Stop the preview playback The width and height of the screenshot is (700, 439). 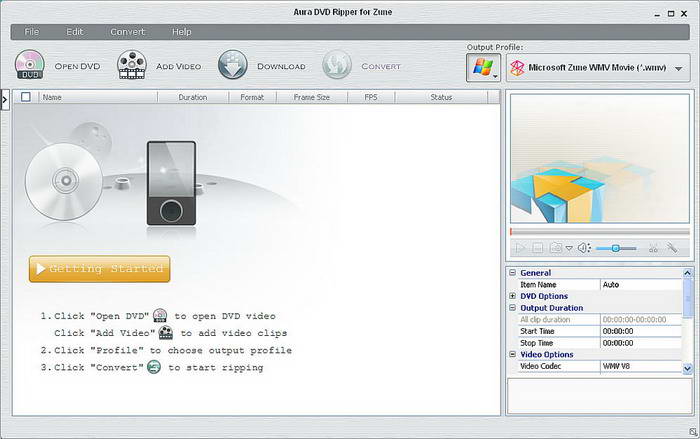tap(538, 248)
